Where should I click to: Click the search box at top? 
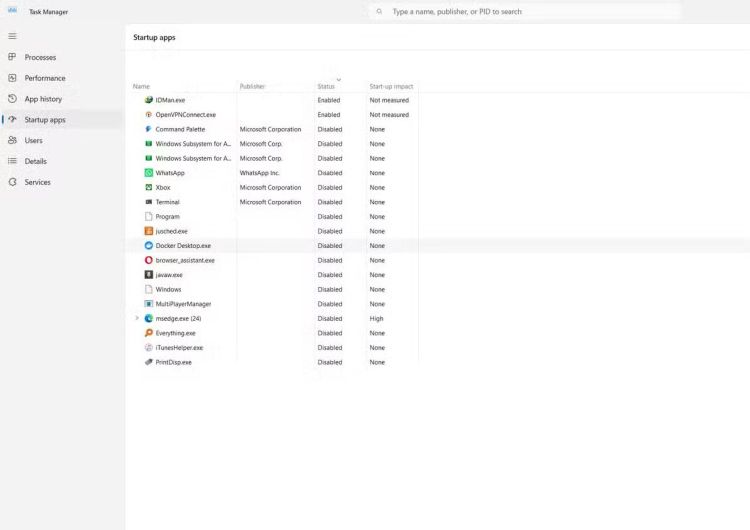tap(525, 12)
